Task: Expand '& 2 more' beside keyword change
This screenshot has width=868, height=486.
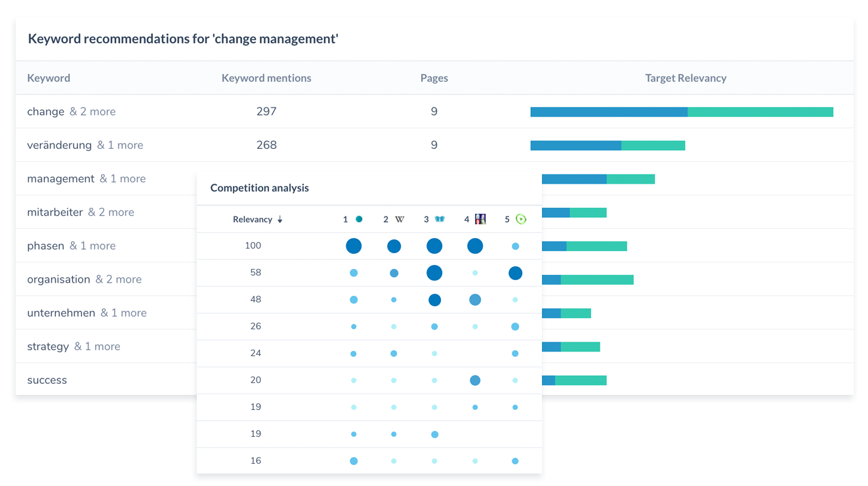Action: (93, 111)
